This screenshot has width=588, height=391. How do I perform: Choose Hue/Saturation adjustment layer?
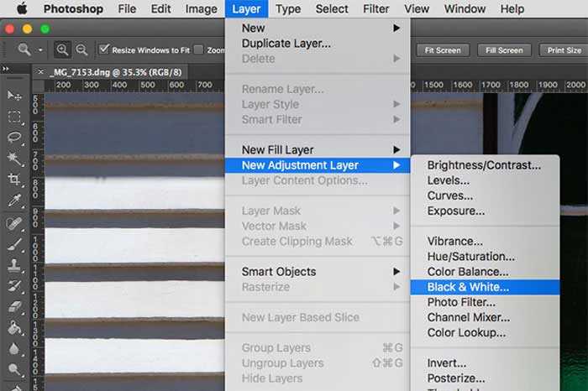pos(485,257)
